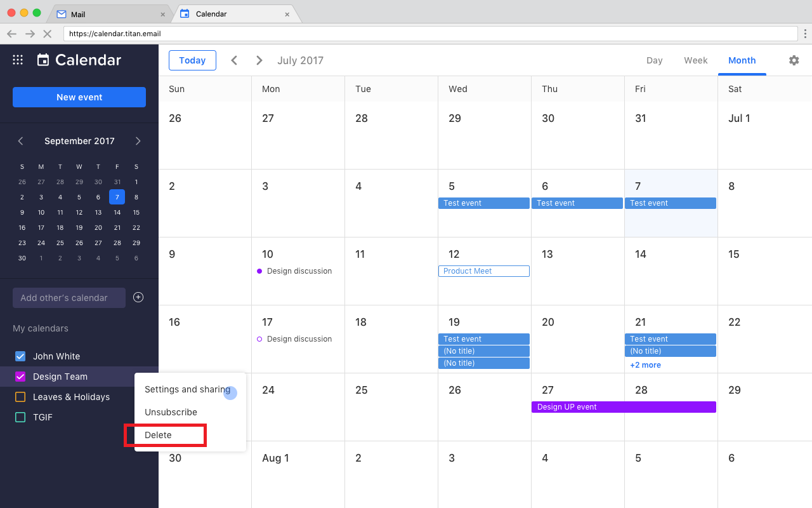The height and width of the screenshot is (508, 812).
Task: Go to next month in main calendar
Action: pyautogui.click(x=259, y=60)
